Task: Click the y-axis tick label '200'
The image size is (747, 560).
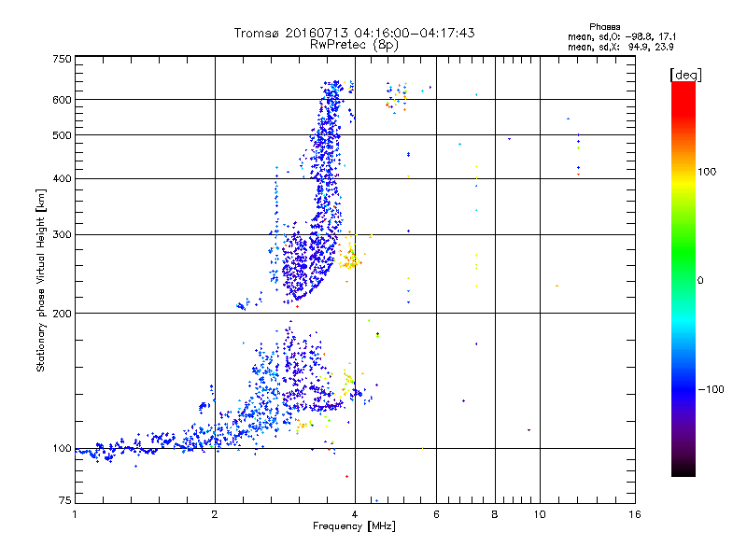Action: 62,314
